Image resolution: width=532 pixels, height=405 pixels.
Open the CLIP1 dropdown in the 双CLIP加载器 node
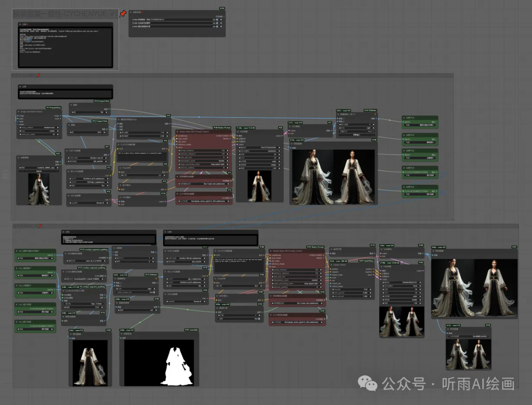[x=89, y=178]
